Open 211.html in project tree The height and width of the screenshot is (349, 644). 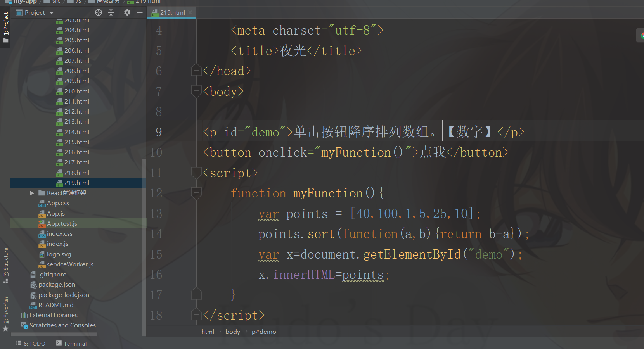[73, 102]
